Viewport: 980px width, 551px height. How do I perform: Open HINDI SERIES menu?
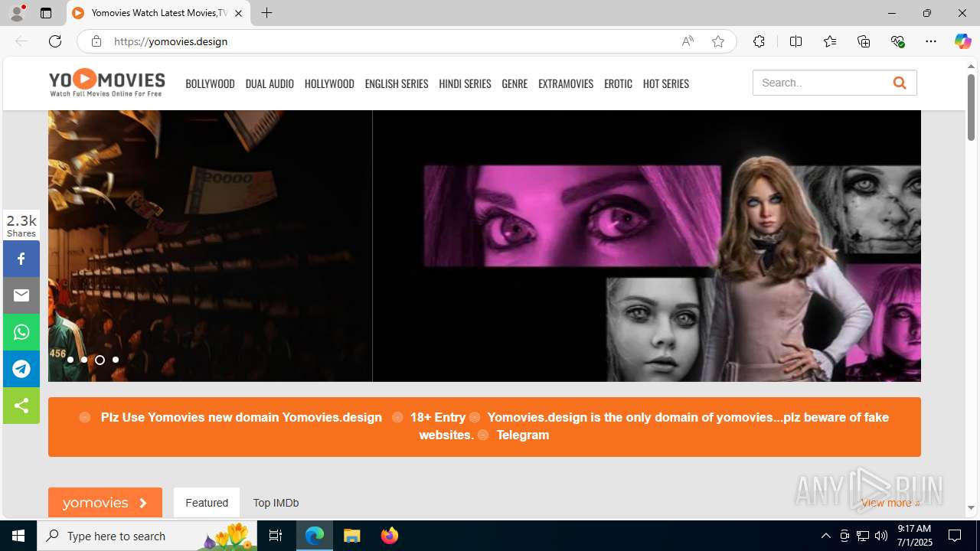(465, 83)
